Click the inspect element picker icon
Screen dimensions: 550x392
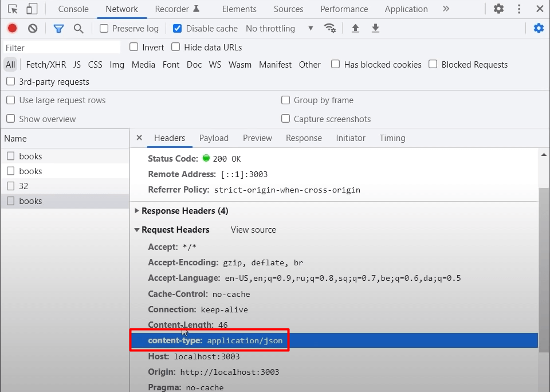click(x=13, y=9)
